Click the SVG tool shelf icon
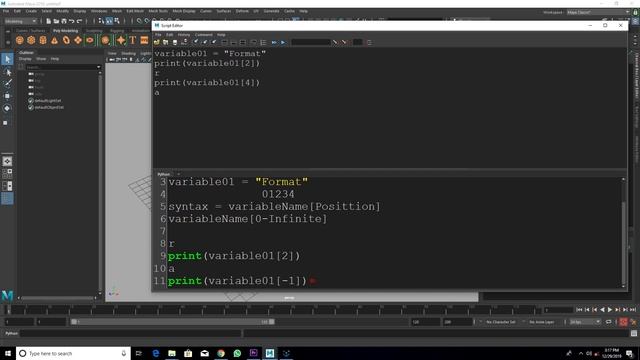 pyautogui.click(x=144, y=40)
